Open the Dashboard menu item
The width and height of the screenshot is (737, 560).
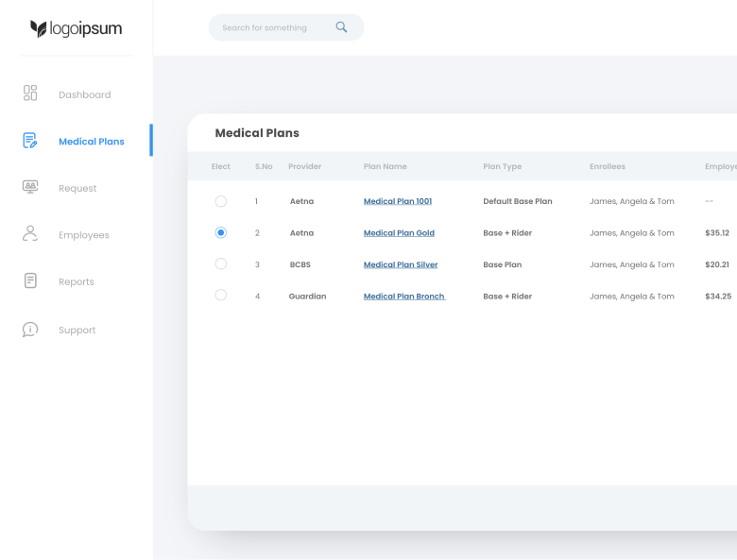84,94
